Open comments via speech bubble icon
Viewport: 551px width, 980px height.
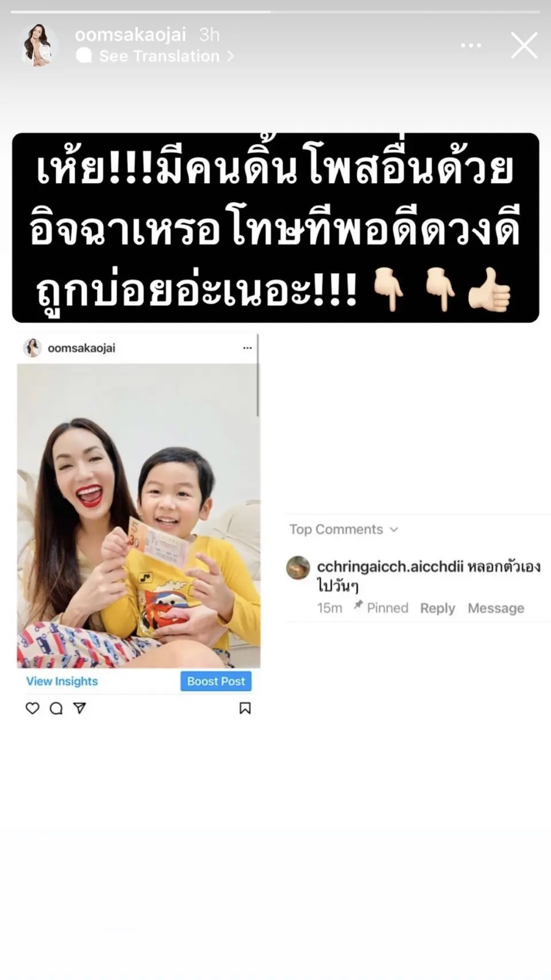(56, 708)
